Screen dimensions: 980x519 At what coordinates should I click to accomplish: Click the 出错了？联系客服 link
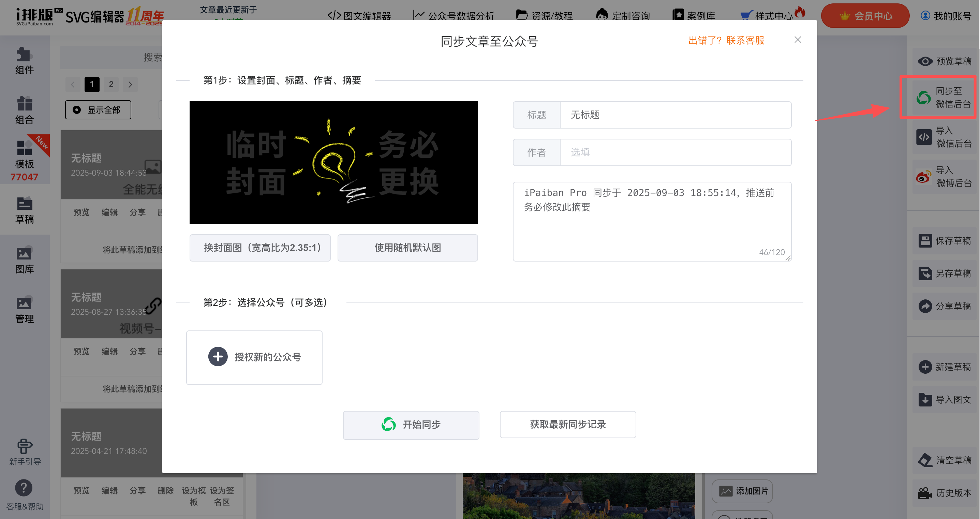click(x=726, y=40)
